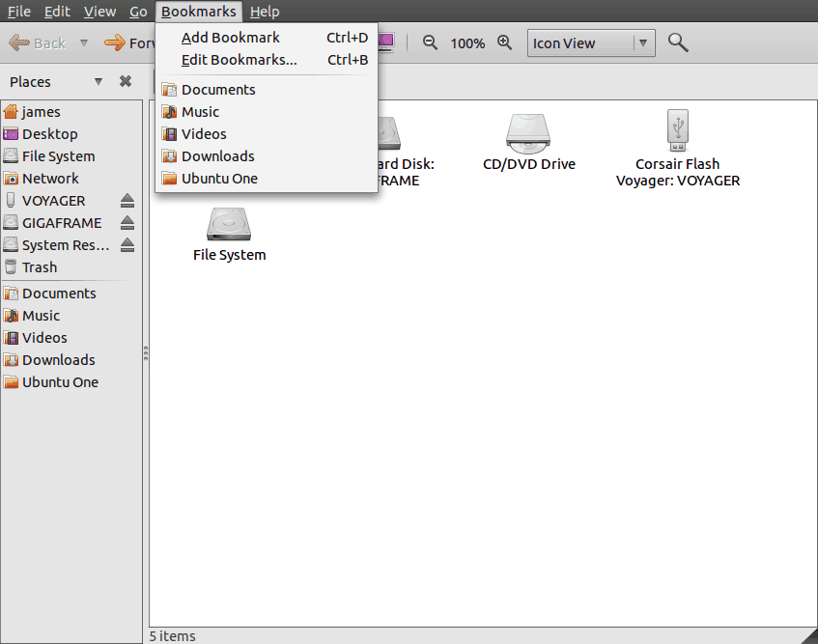Close the Places sidebar panel
This screenshot has height=644, width=818.
pos(126,82)
